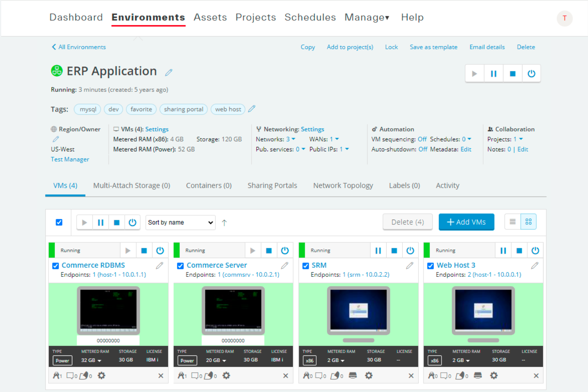Edit the ERP Application name via pencil icon

pos(168,72)
